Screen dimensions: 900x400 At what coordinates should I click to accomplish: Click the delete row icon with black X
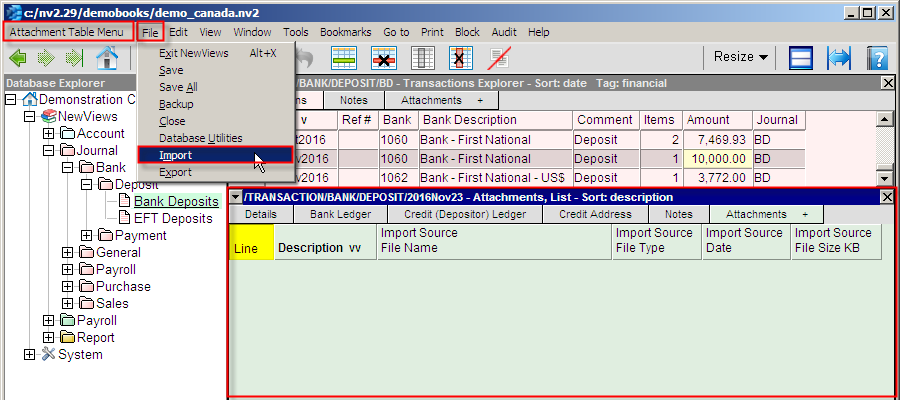pyautogui.click(x=384, y=57)
